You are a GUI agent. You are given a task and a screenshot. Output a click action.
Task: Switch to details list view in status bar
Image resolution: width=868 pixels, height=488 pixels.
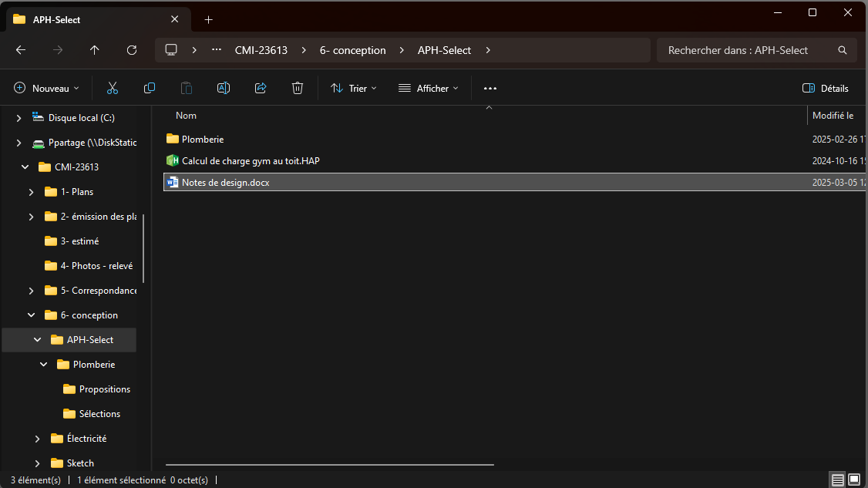click(x=838, y=480)
